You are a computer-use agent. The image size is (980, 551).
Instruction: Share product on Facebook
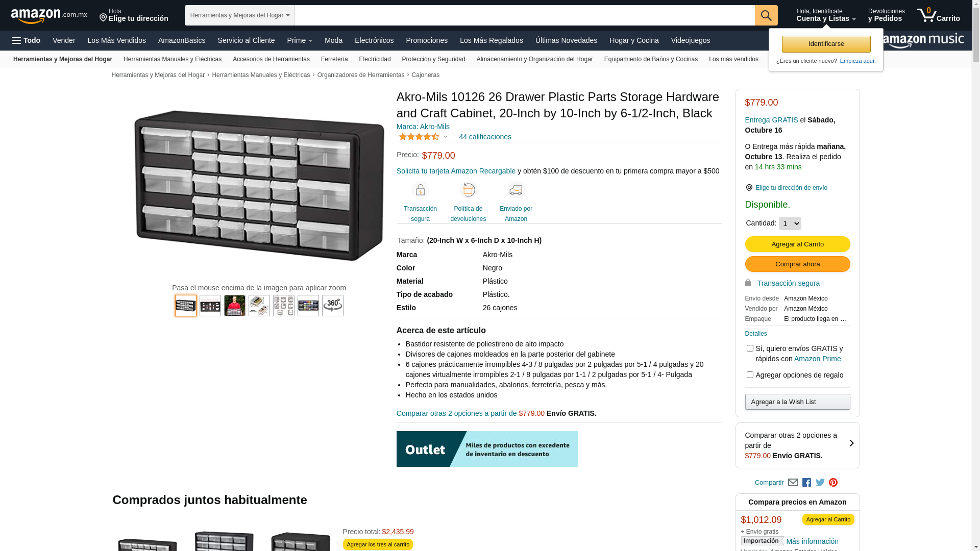pyautogui.click(x=806, y=483)
